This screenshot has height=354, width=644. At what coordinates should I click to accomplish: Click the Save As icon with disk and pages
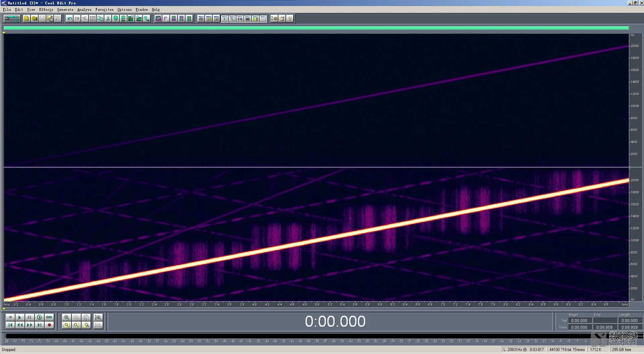coord(50,18)
